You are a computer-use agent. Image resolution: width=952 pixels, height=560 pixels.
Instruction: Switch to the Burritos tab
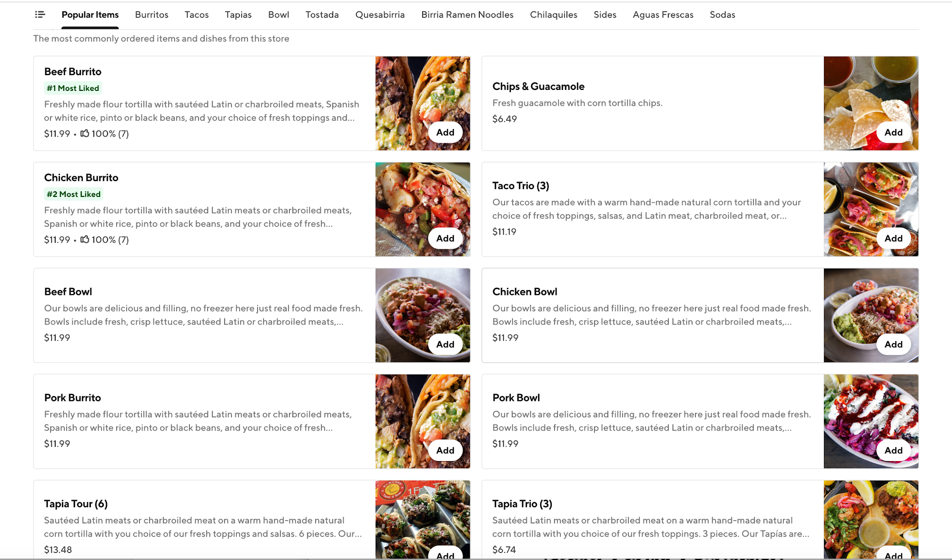[151, 15]
